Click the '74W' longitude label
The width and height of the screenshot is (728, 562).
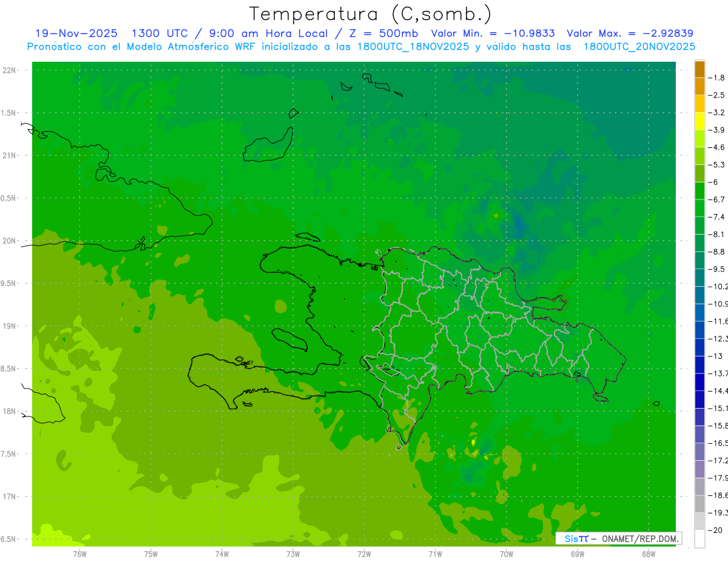[222, 554]
